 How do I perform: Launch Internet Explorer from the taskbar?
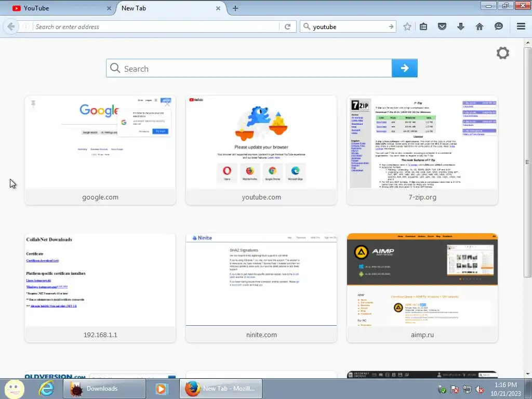point(46,389)
